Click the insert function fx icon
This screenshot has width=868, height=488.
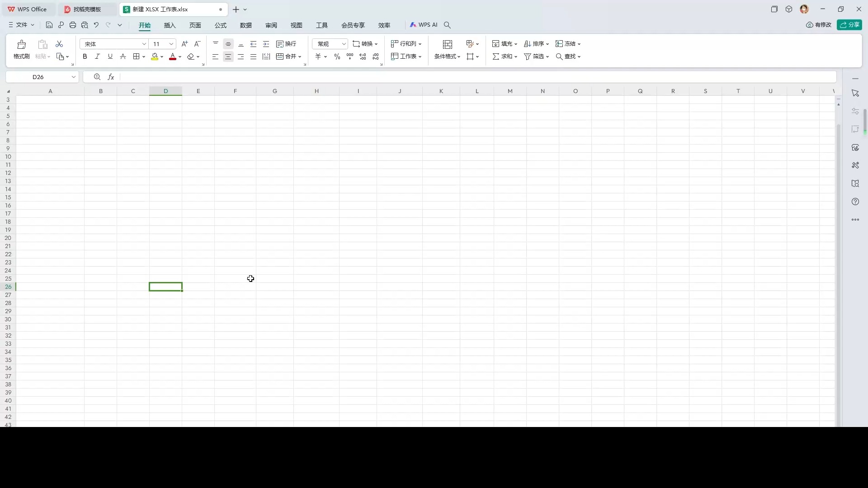111,77
